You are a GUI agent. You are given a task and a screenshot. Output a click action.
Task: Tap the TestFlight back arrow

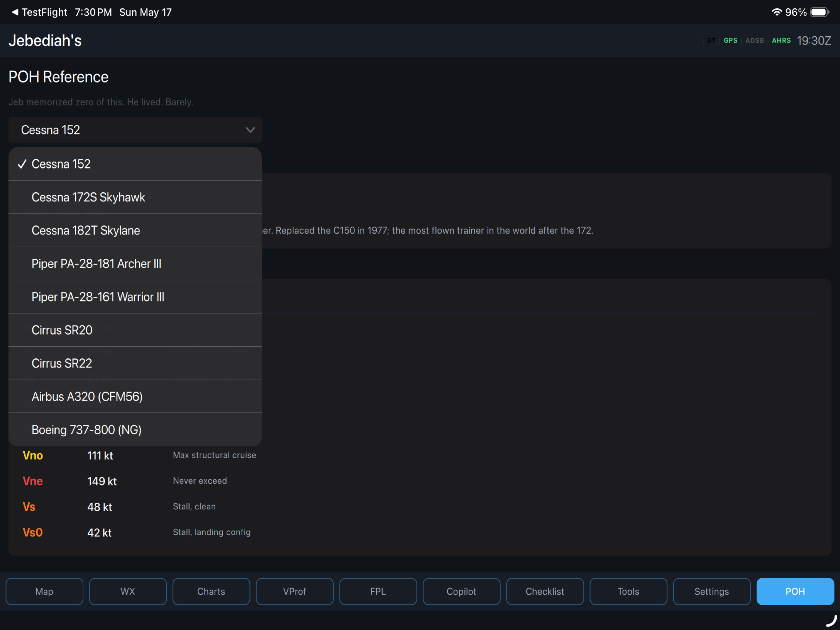pyautogui.click(x=15, y=12)
